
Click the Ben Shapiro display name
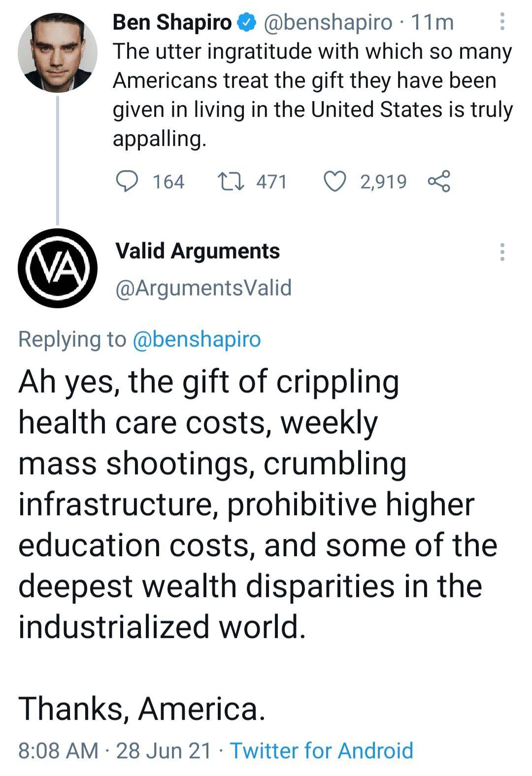172,22
